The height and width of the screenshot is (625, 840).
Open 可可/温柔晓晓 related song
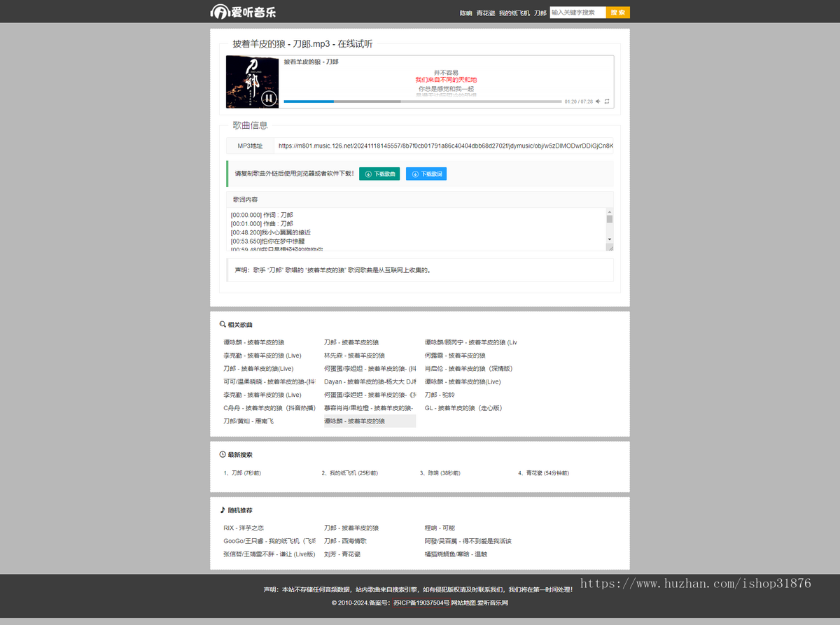coord(269,381)
